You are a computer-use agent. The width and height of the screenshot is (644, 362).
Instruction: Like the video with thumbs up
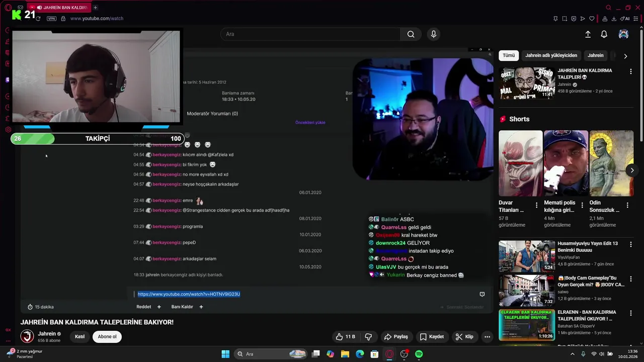click(345, 337)
